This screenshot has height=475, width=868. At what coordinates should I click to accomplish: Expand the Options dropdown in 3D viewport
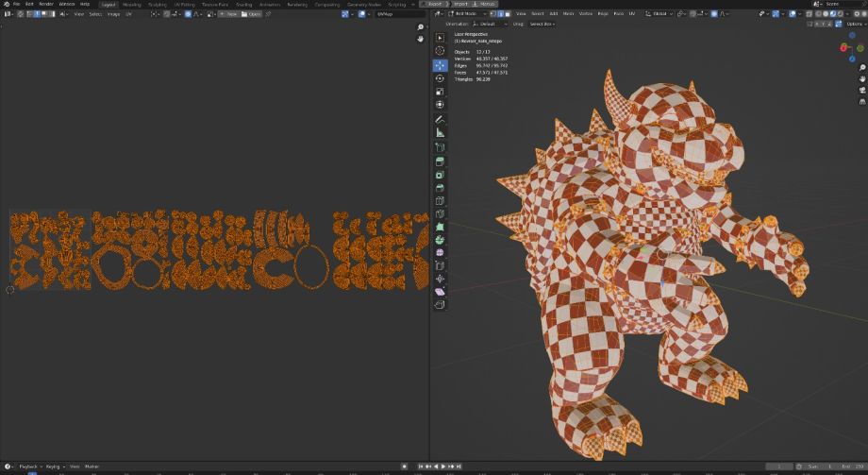[x=855, y=24]
